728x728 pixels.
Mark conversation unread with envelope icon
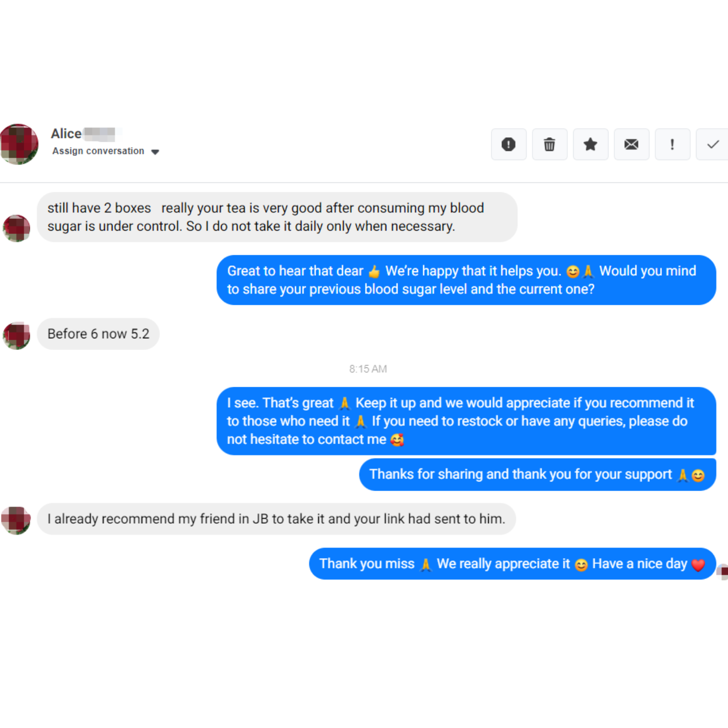pyautogui.click(x=631, y=144)
